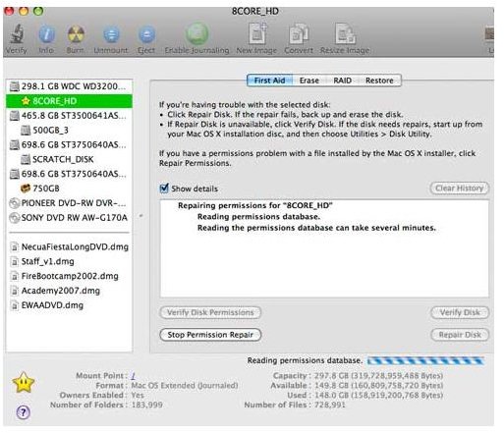This screenshot has width=504, height=433.
Task: Select FireBootcamp2002.dmg disk image
Action: [70, 276]
